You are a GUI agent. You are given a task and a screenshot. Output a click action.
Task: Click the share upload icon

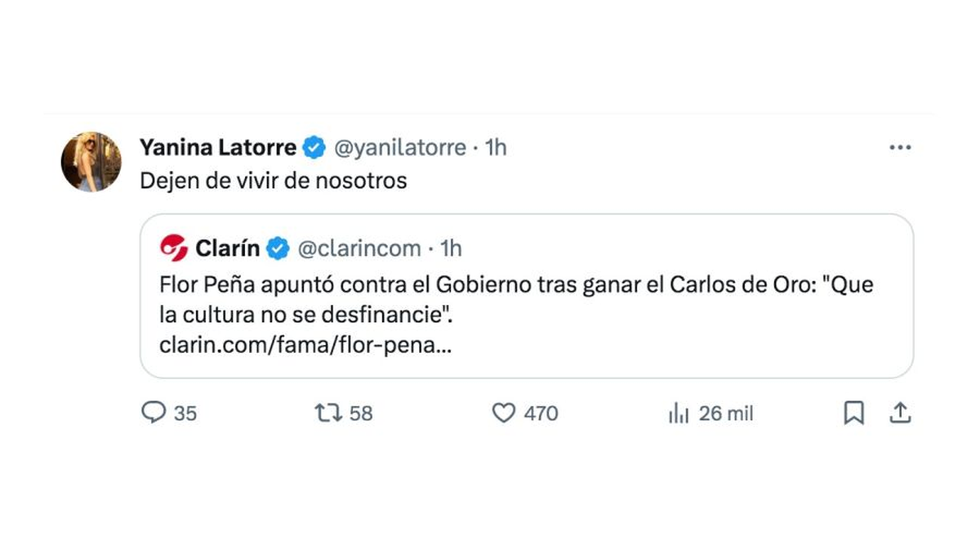click(x=899, y=414)
